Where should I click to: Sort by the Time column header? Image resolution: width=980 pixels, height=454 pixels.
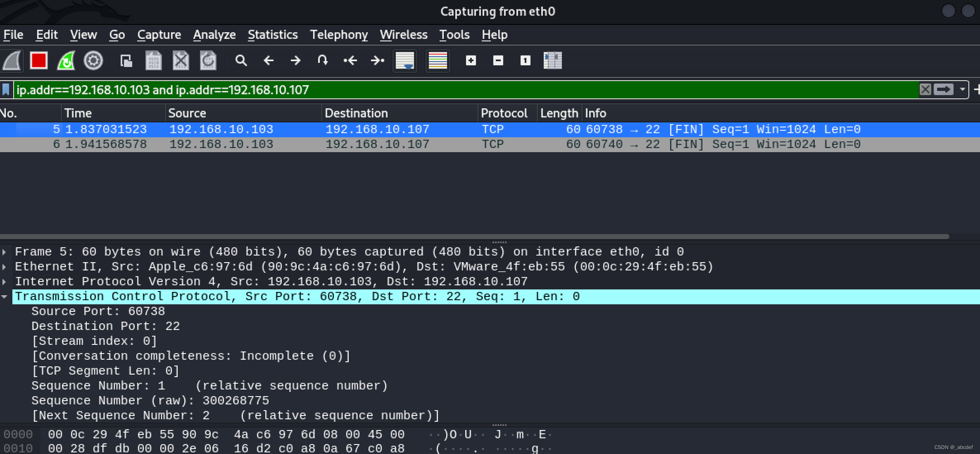(x=114, y=113)
